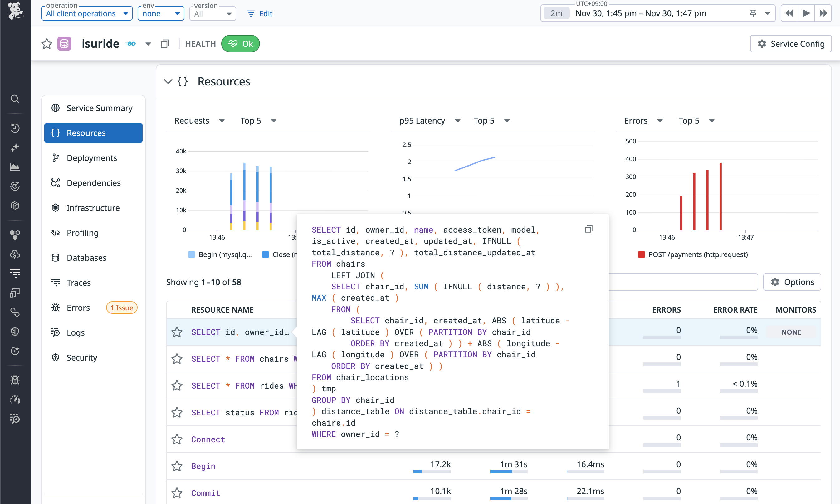
Task: Open the Begin resource row
Action: [x=203, y=466]
